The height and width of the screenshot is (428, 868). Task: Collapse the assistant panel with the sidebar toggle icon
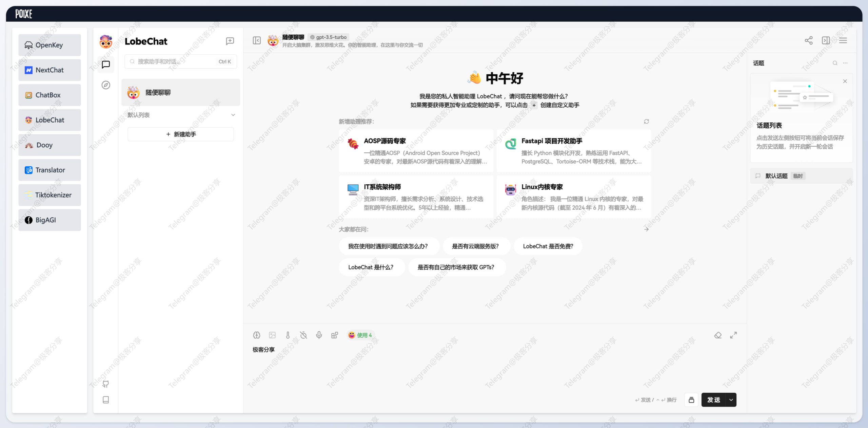point(257,41)
